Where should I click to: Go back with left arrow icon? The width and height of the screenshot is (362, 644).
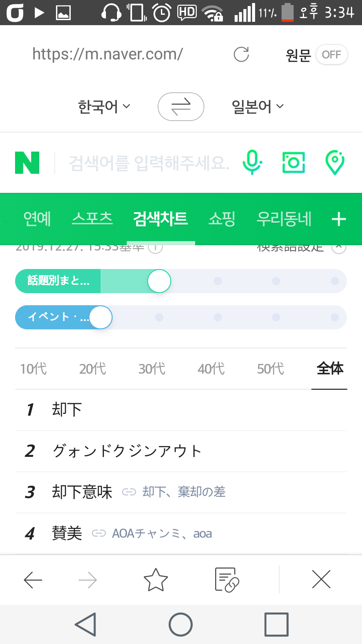point(33,580)
